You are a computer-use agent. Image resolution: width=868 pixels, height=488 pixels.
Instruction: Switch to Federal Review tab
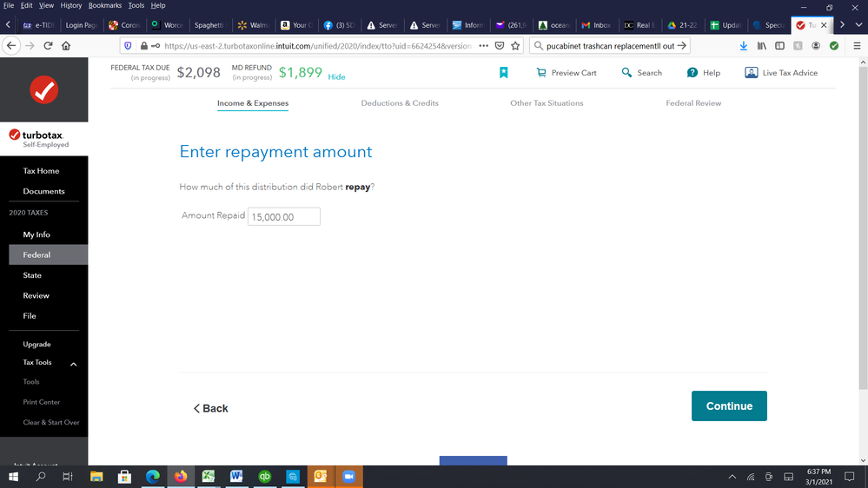click(x=693, y=103)
